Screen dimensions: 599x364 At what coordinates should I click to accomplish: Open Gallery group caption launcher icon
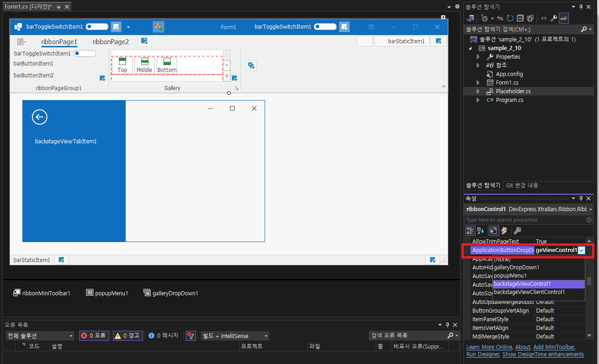tap(236, 88)
